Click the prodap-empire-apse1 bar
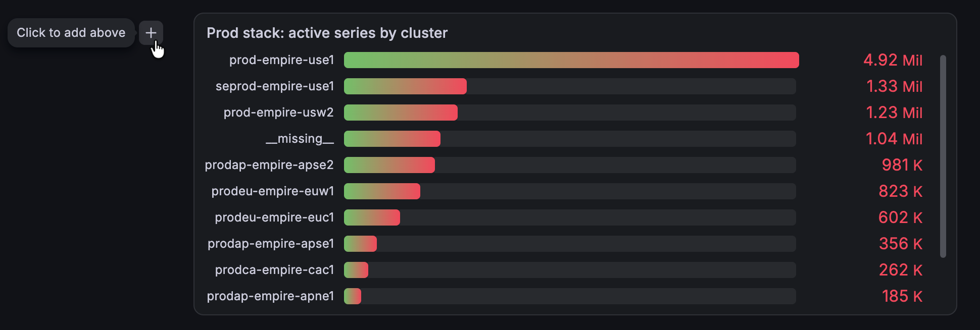The width and height of the screenshot is (980, 330). point(360,244)
